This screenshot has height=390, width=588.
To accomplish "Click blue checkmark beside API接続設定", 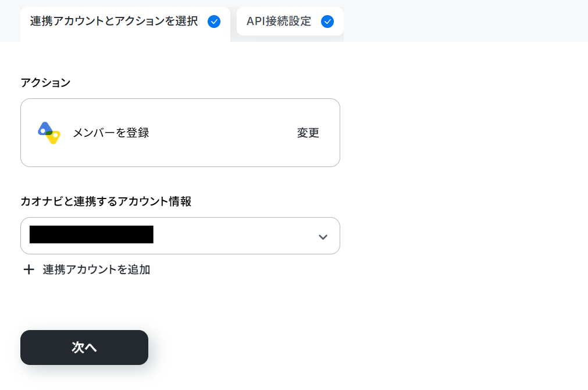I will click(x=327, y=22).
